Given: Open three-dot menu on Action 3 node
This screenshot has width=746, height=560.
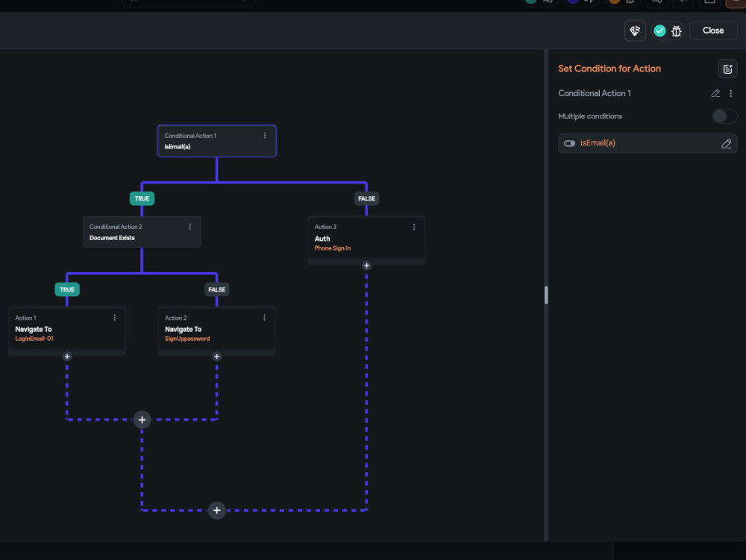Looking at the screenshot, I should pyautogui.click(x=414, y=227).
